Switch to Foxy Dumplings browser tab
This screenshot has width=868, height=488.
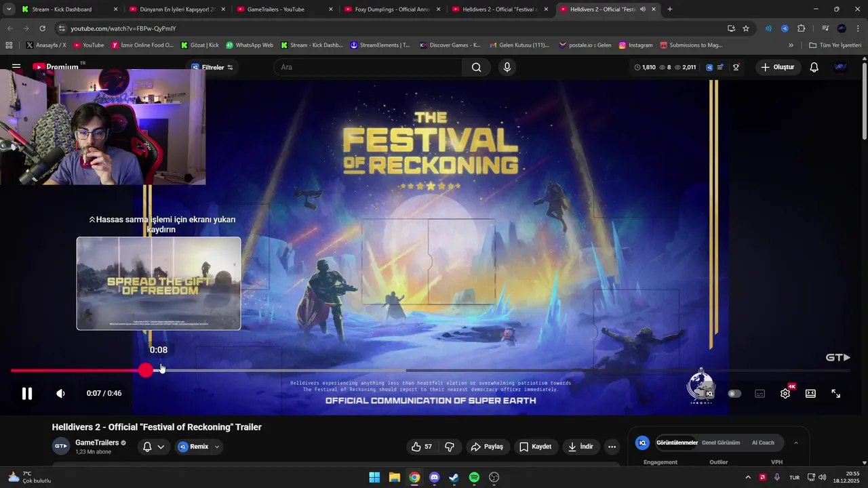[x=392, y=9]
